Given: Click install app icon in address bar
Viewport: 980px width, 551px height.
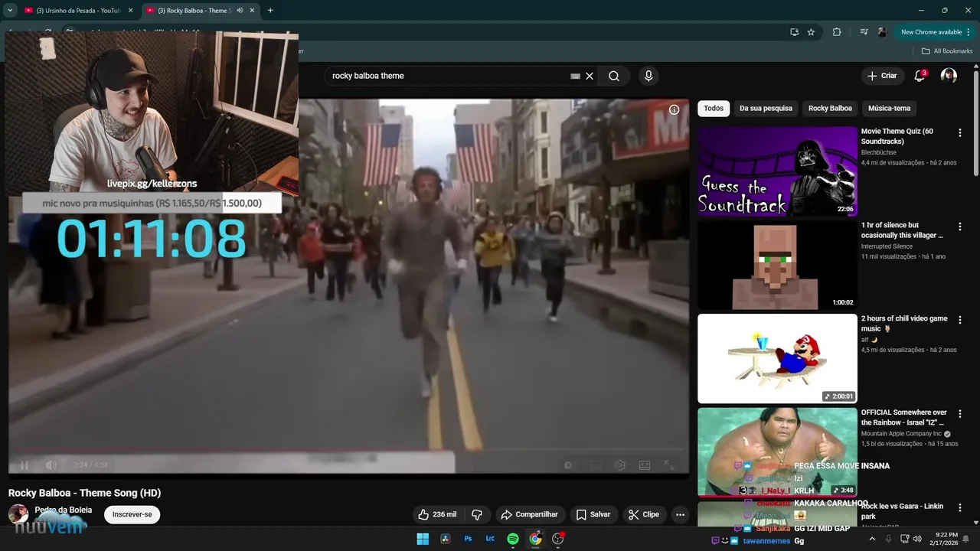Looking at the screenshot, I should tap(794, 32).
